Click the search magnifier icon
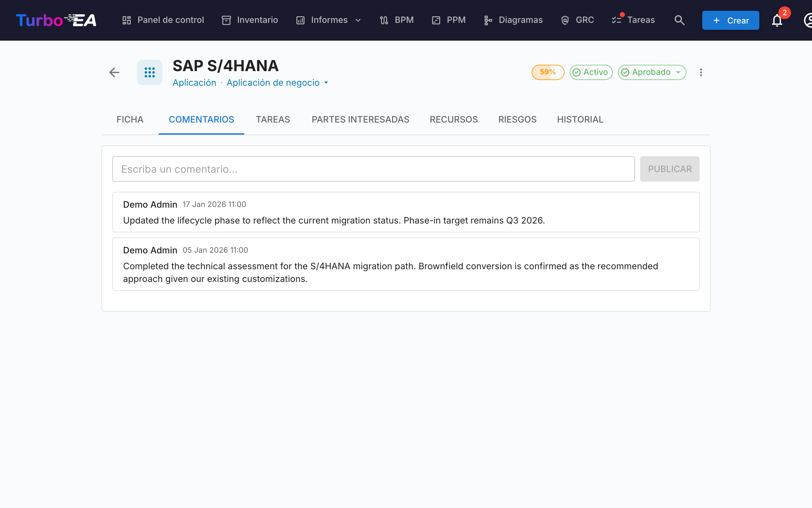The width and height of the screenshot is (812, 508). click(679, 20)
